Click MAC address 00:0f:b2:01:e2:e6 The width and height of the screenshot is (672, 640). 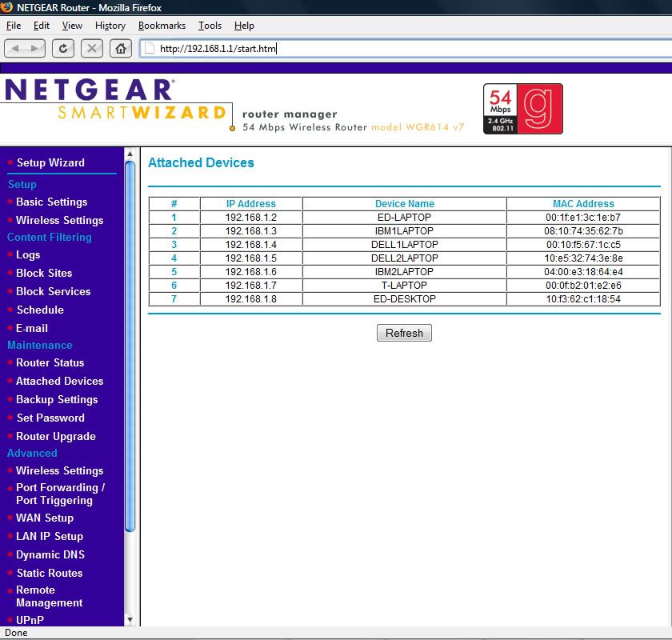(x=583, y=286)
